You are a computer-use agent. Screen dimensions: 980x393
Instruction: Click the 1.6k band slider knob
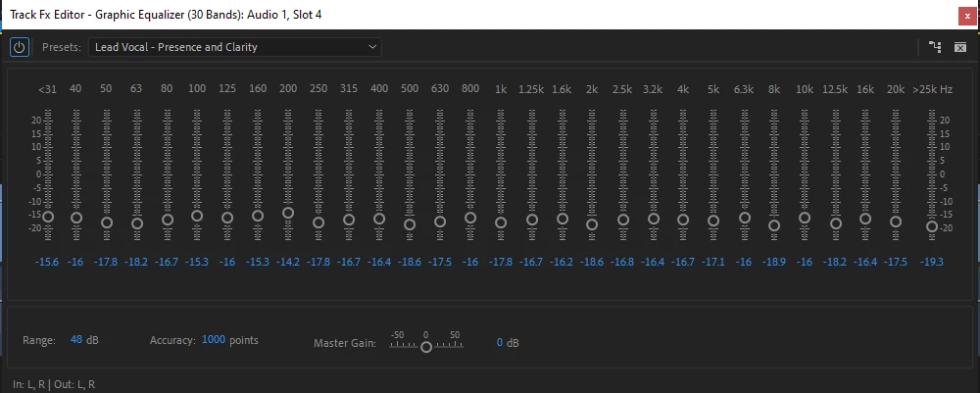point(563,219)
